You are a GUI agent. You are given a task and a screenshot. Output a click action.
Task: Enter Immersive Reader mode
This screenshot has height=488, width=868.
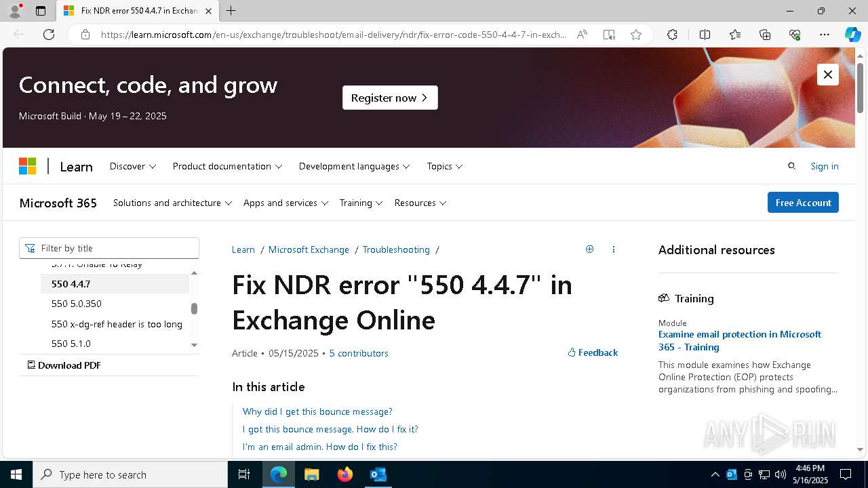pyautogui.click(x=609, y=35)
